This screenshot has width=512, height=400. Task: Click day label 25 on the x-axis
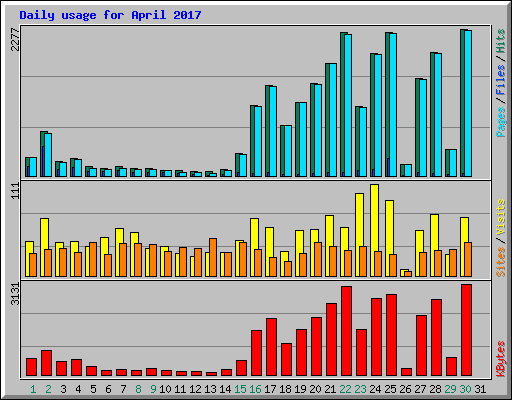click(390, 389)
